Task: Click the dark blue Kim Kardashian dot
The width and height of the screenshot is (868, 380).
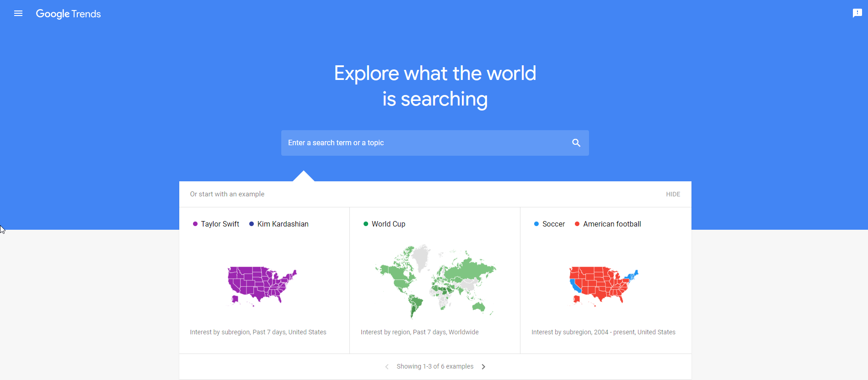Action: (x=252, y=224)
